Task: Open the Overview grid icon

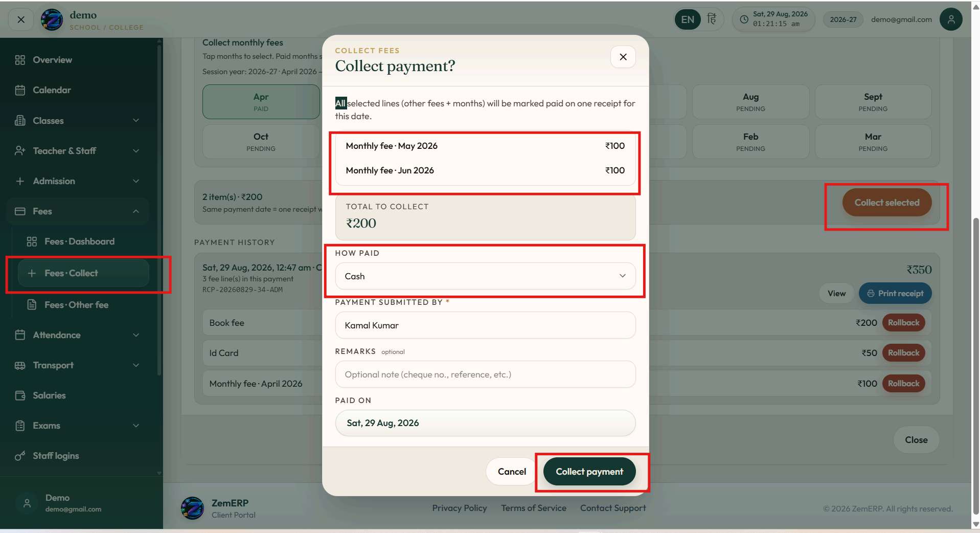Action: pyautogui.click(x=20, y=60)
